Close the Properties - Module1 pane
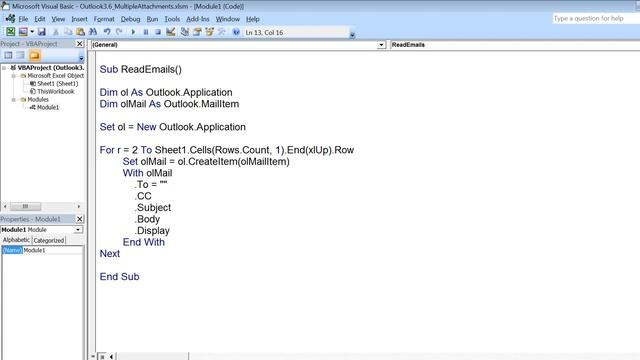 [80, 219]
